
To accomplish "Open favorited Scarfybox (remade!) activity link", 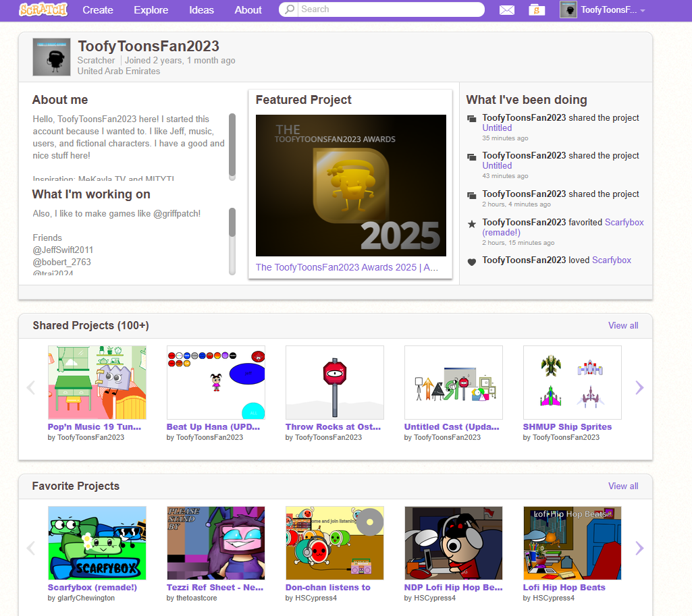I will click(x=562, y=227).
